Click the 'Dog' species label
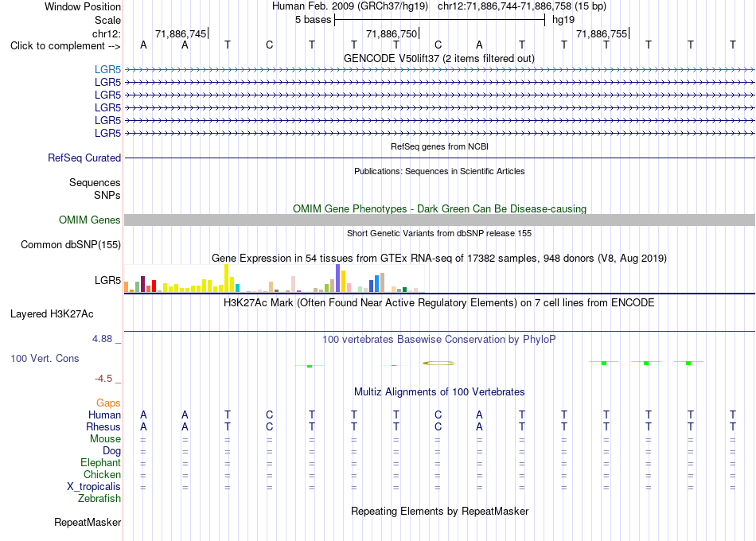 coord(111,451)
